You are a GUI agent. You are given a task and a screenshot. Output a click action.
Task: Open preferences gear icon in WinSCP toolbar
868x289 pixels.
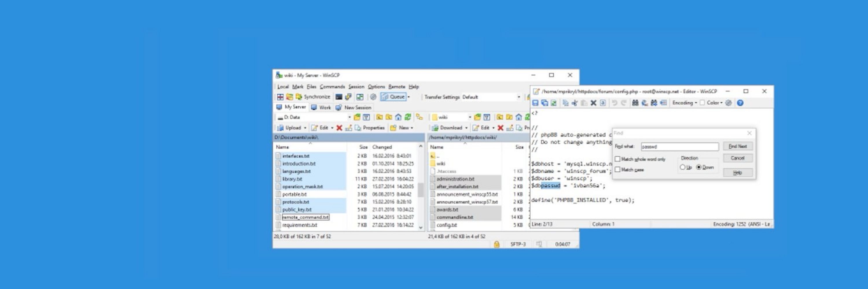373,97
